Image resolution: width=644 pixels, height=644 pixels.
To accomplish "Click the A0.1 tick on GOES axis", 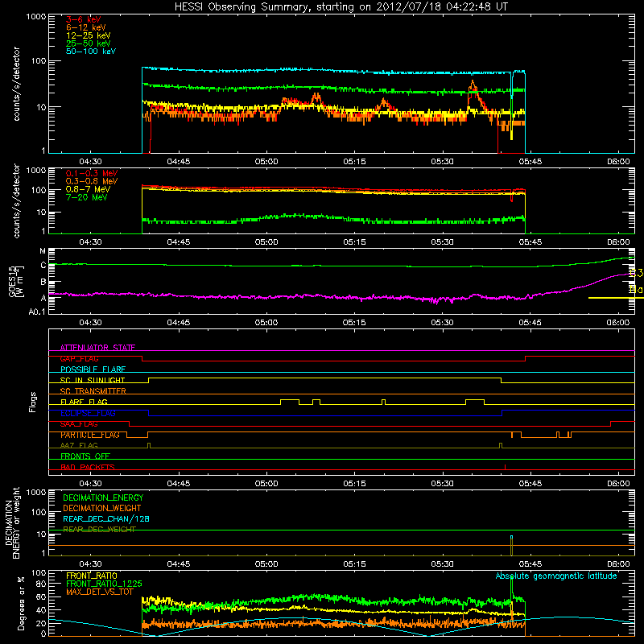I will (37, 312).
